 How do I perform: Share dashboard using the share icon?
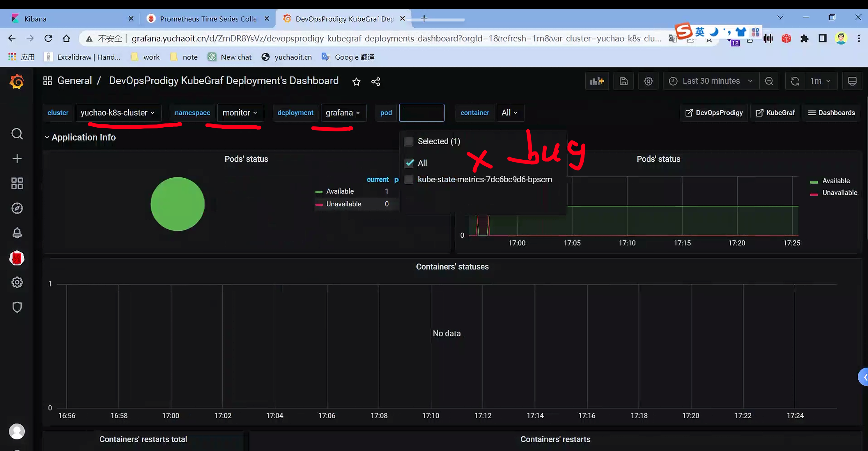tap(376, 82)
